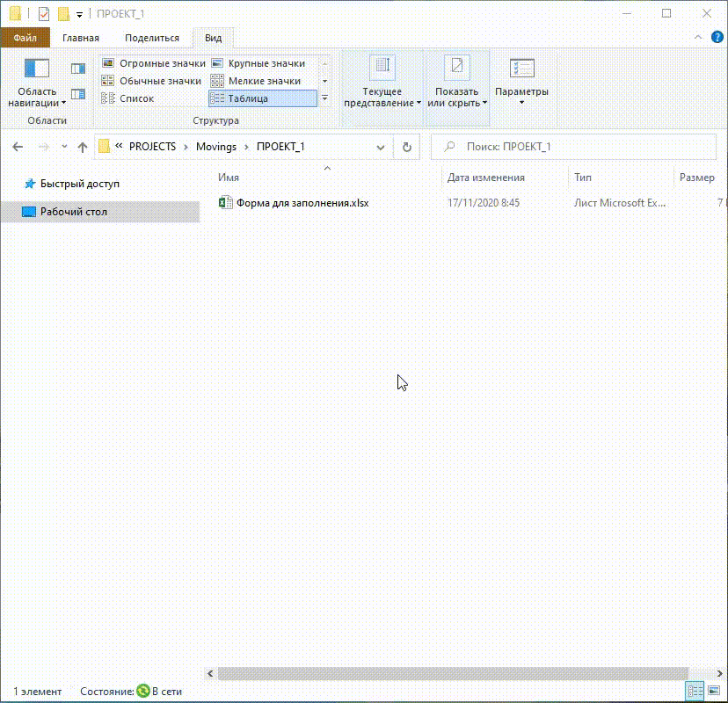Image resolution: width=728 pixels, height=703 pixels.
Task: Open recent locations dropdown arrow
Action: click(64, 147)
